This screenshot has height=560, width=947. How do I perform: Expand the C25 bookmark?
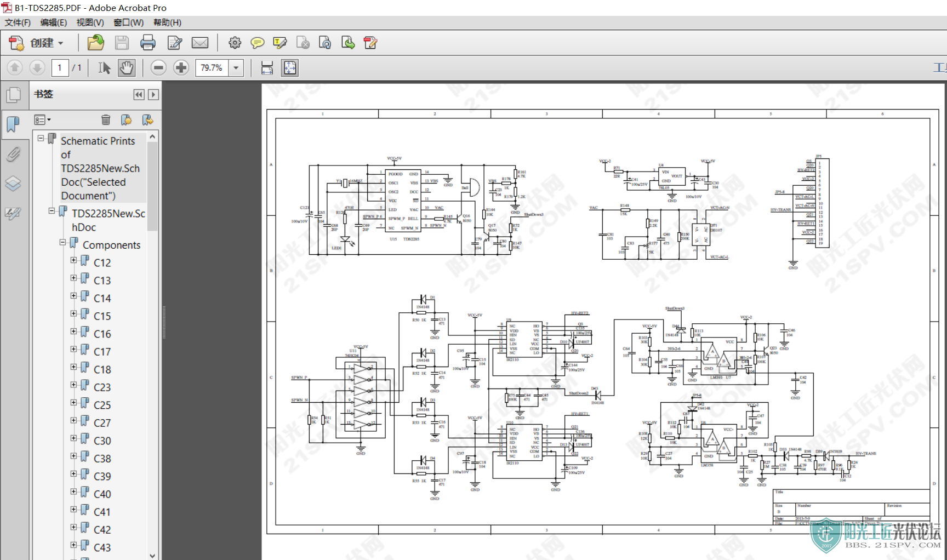coord(73,403)
